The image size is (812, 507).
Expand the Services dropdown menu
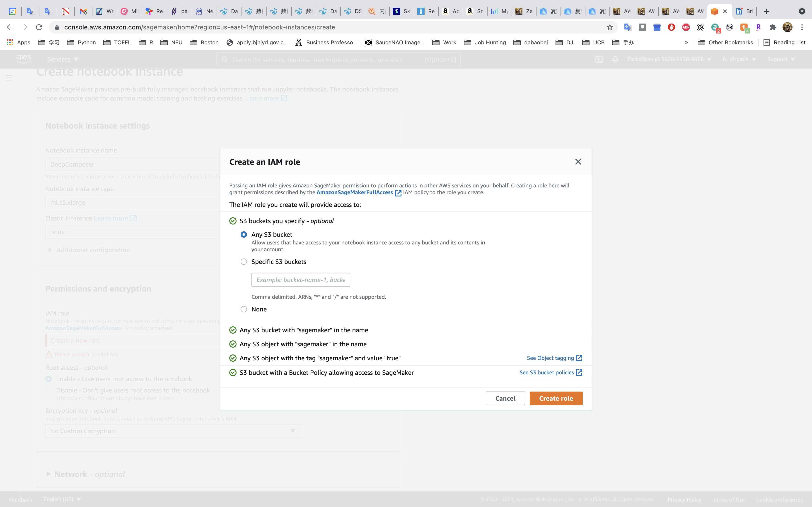(63, 59)
